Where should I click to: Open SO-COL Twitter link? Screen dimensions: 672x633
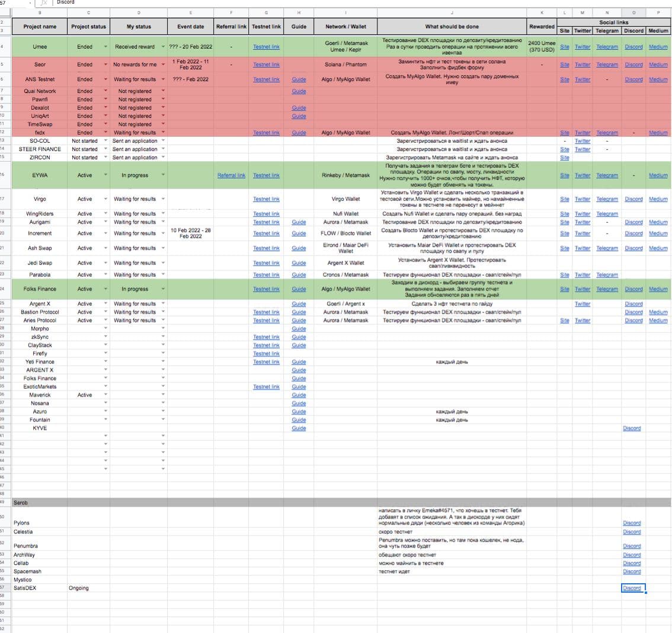[x=583, y=141]
